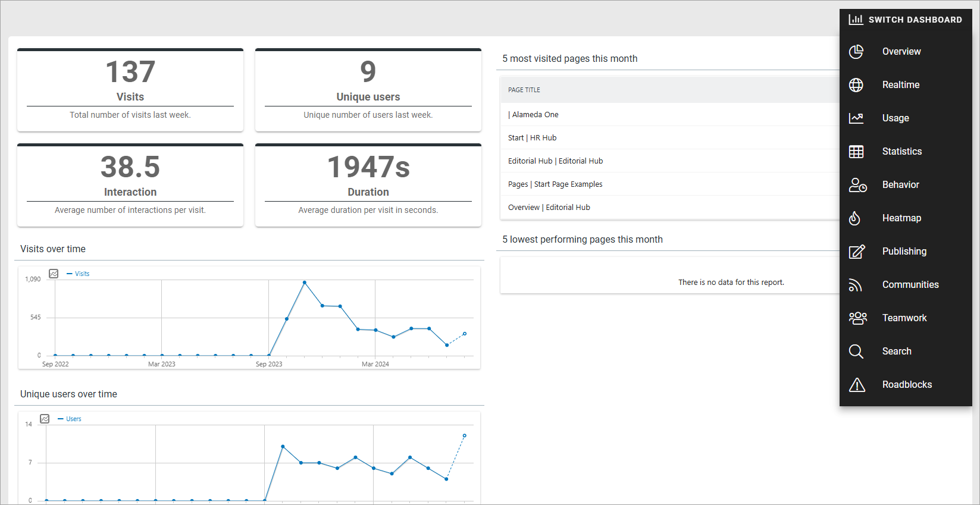This screenshot has width=980, height=505.
Task: Open the Overview dashboard menu item
Action: coord(906,52)
